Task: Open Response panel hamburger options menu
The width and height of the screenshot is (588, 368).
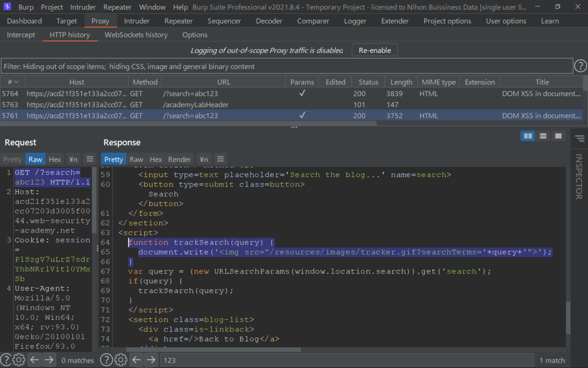Action: [x=220, y=159]
